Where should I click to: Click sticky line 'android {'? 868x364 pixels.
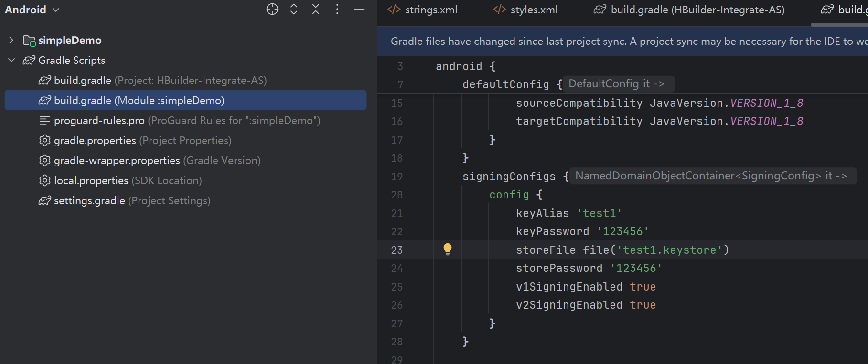coord(466,66)
